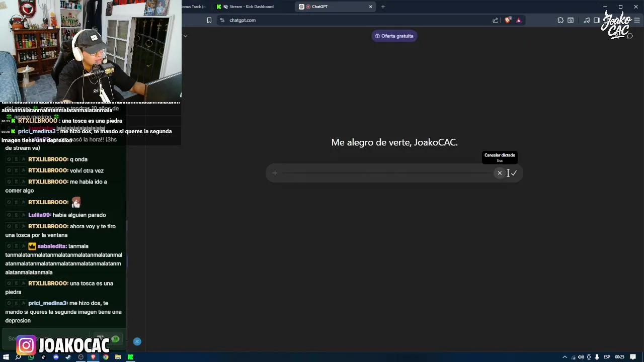The height and width of the screenshot is (362, 644).
Task: Open the Windows Start menu
Action: 6,357
